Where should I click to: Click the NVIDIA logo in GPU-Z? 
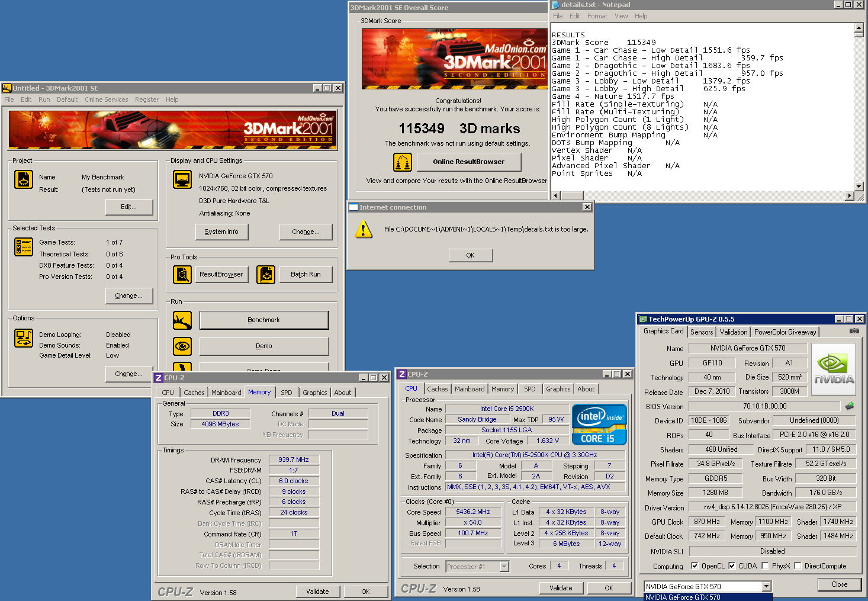pyautogui.click(x=834, y=369)
